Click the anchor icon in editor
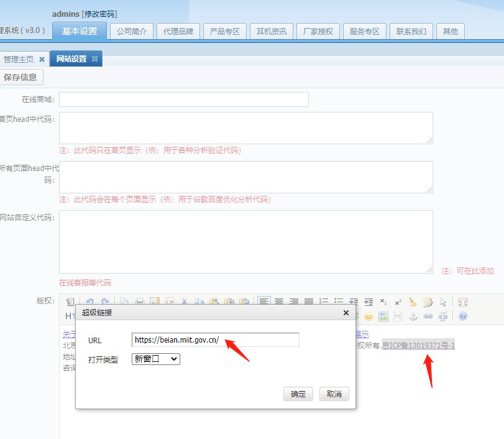 413,317
